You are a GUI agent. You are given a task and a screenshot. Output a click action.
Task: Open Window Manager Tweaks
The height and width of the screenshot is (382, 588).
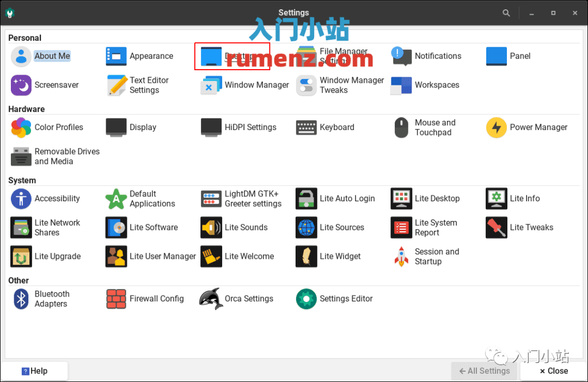pyautogui.click(x=340, y=85)
